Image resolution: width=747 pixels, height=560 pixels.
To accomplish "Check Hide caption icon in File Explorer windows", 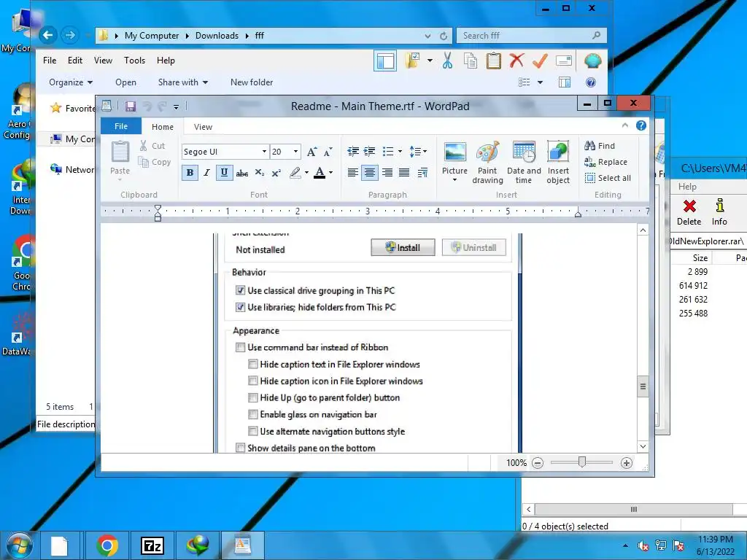I will click(x=253, y=381).
